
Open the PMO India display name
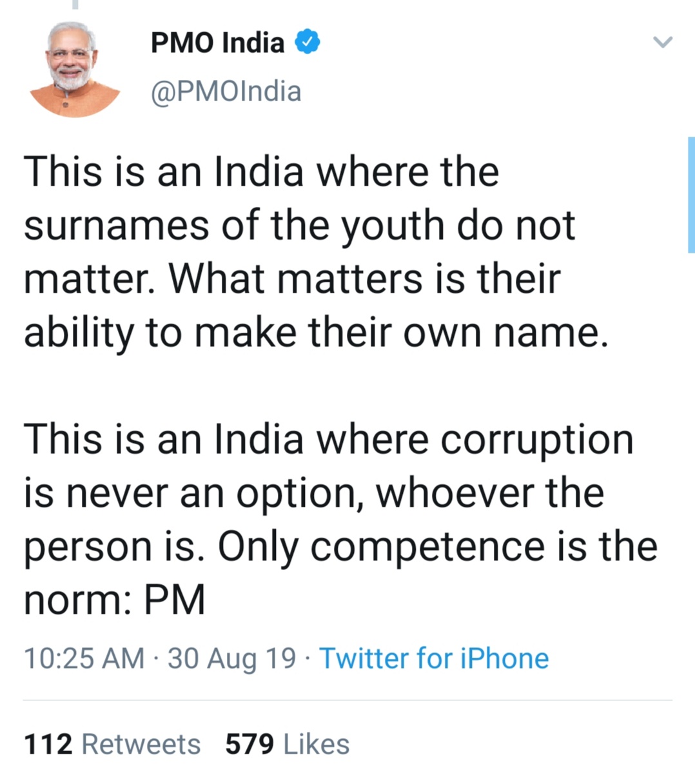coord(217,43)
